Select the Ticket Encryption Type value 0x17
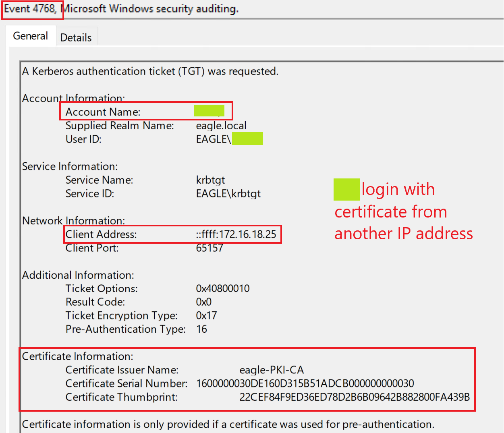Image resolution: width=504 pixels, height=433 pixels. click(206, 316)
